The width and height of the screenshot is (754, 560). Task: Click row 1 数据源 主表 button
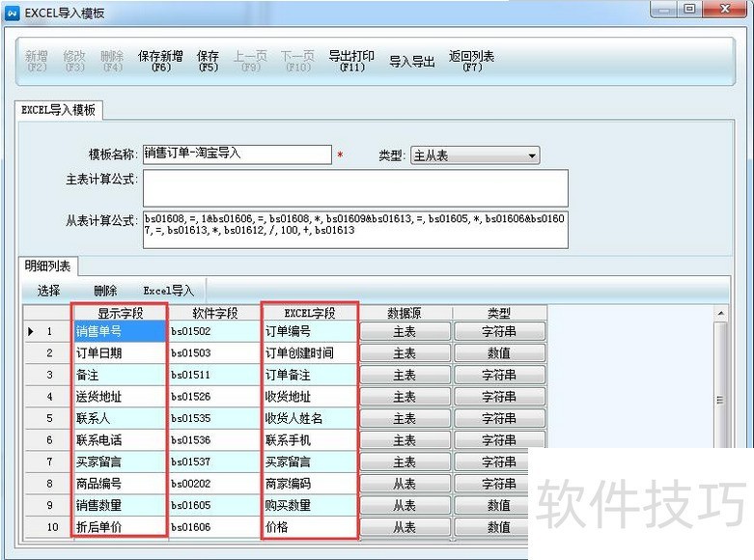coord(405,331)
